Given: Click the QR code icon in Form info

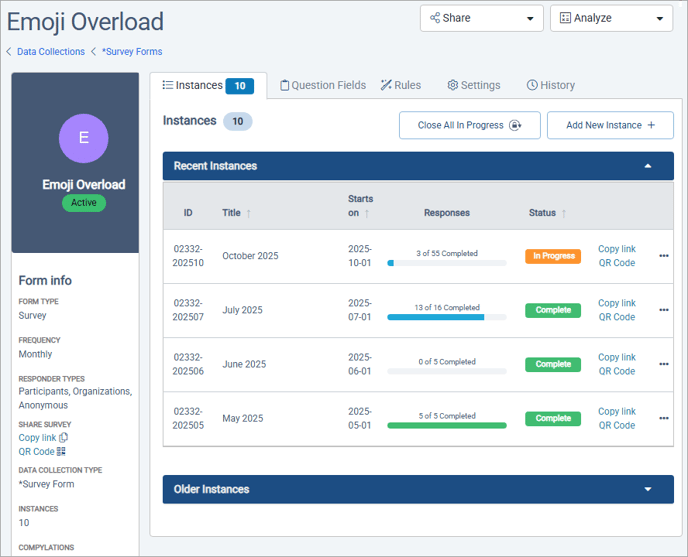Looking at the screenshot, I should point(61,452).
